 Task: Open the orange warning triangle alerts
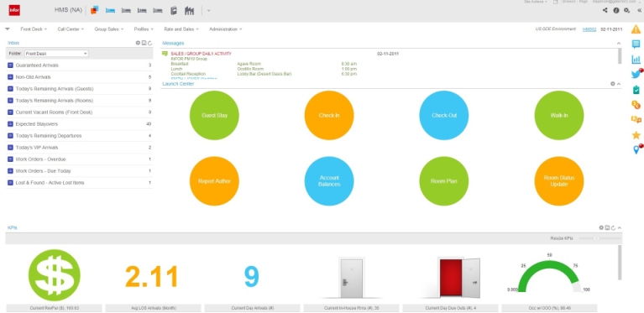click(x=636, y=29)
